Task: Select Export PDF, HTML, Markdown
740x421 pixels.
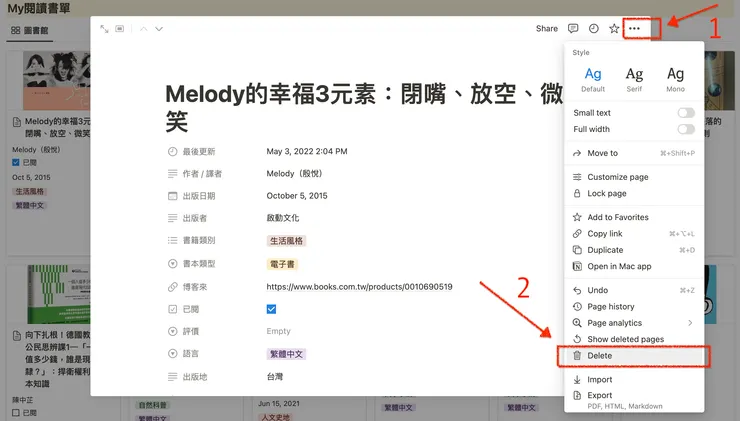Action: point(634,400)
